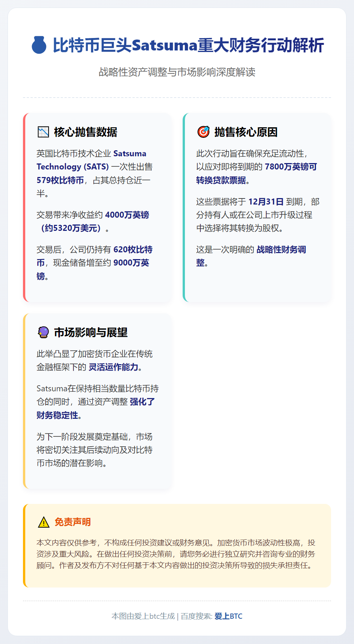Click the chart icon beside 核心抛售数据

pyautogui.click(x=44, y=132)
